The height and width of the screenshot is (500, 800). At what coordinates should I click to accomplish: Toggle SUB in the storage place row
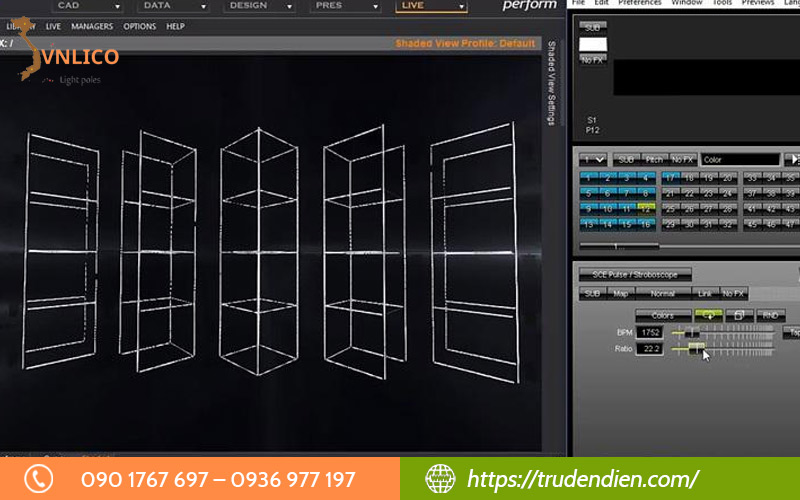[627, 160]
